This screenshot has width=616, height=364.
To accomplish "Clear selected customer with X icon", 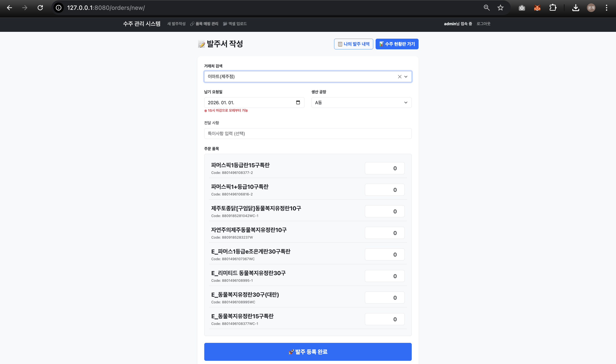I will click(x=400, y=77).
